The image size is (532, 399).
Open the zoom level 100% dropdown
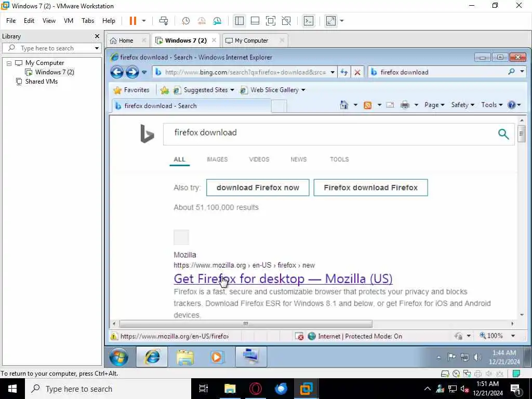tap(513, 336)
